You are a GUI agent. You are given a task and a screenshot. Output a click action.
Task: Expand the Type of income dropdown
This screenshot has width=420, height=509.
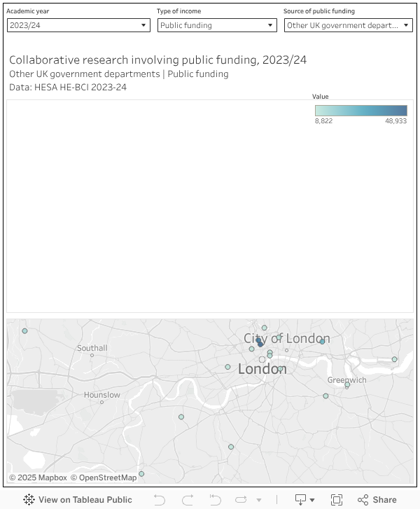coord(217,25)
